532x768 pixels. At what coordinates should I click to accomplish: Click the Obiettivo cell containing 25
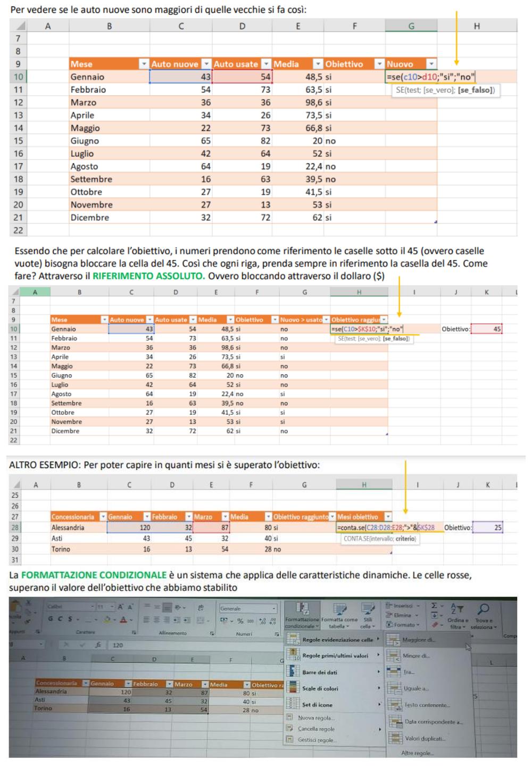click(x=487, y=528)
